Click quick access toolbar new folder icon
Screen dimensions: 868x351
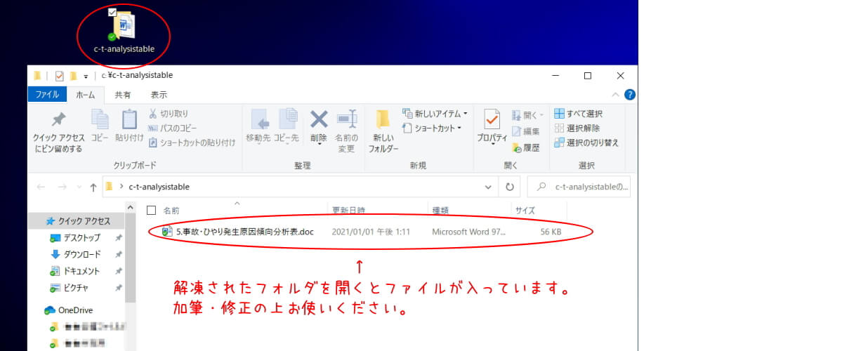click(x=73, y=76)
